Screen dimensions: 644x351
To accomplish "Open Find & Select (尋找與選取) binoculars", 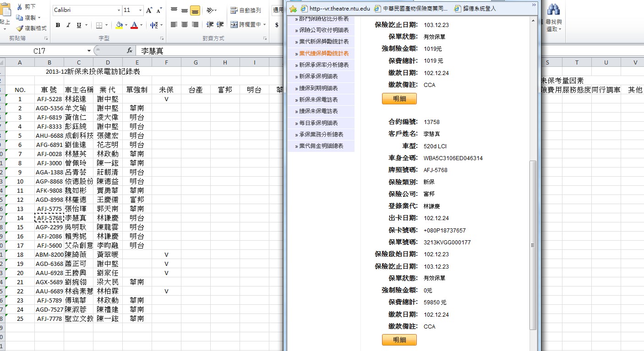I will pyautogui.click(x=554, y=10).
